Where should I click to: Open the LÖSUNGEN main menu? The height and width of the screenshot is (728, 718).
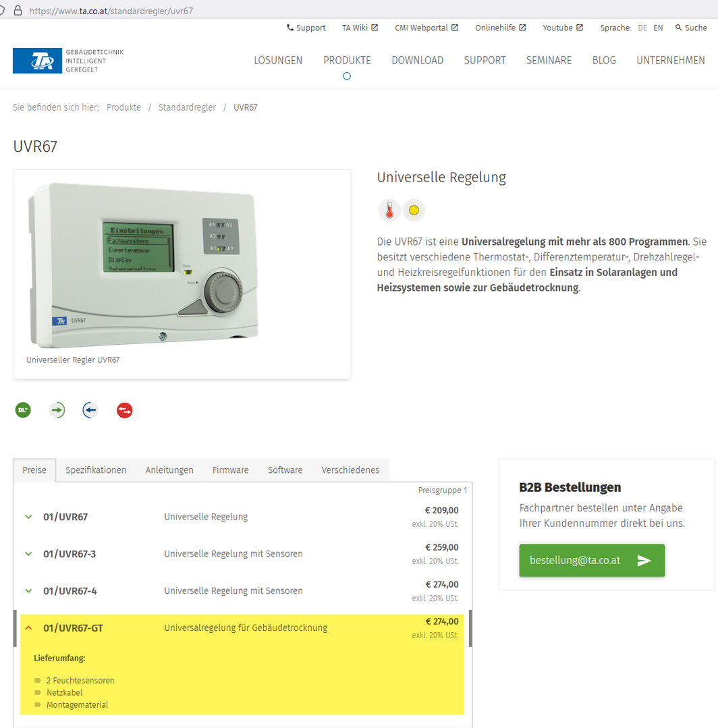click(x=278, y=60)
